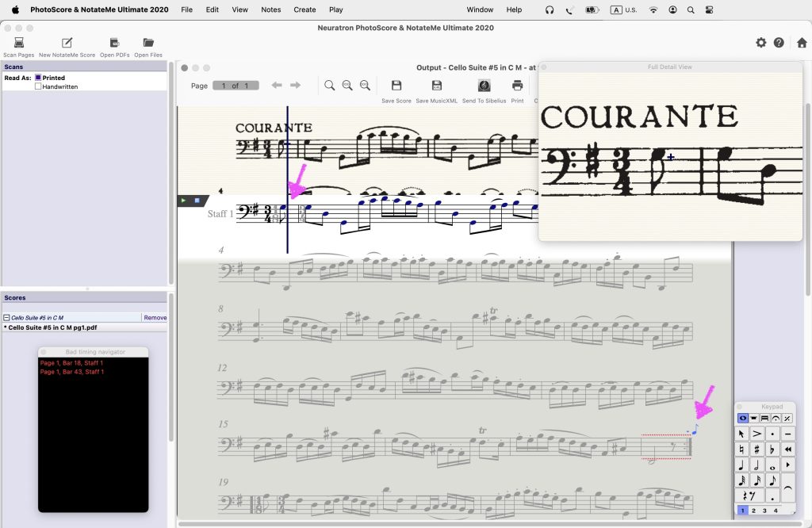Image resolution: width=812 pixels, height=528 pixels.
Task: Select the Scan Pages icon
Action: [x=19, y=44]
